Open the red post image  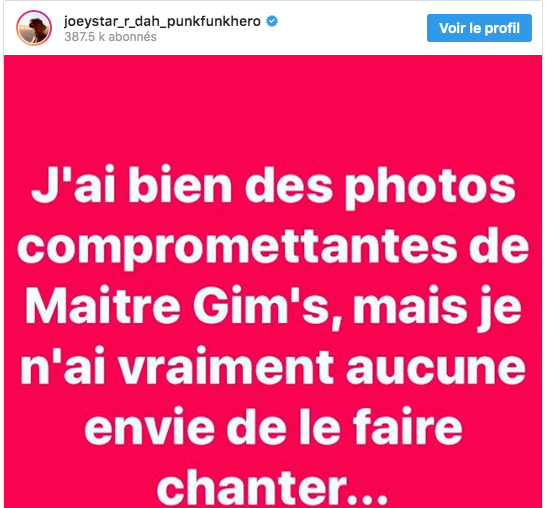pos(273,281)
